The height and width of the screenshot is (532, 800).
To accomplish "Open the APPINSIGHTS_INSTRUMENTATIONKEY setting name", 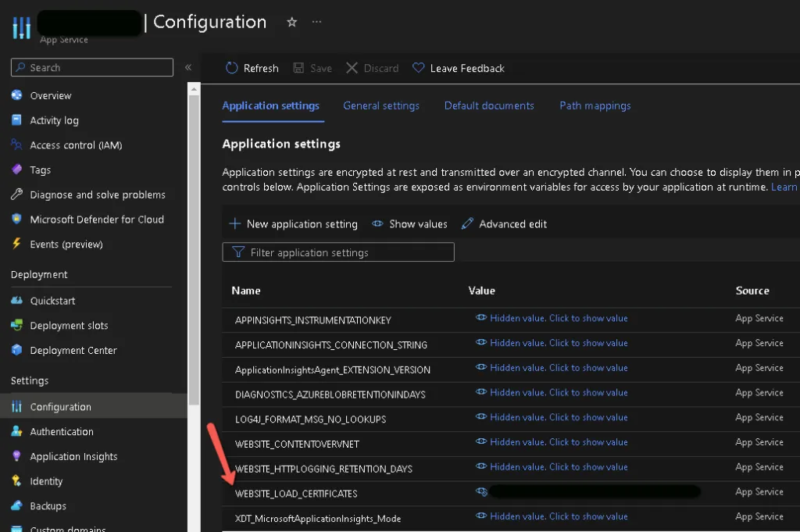I will point(312,320).
